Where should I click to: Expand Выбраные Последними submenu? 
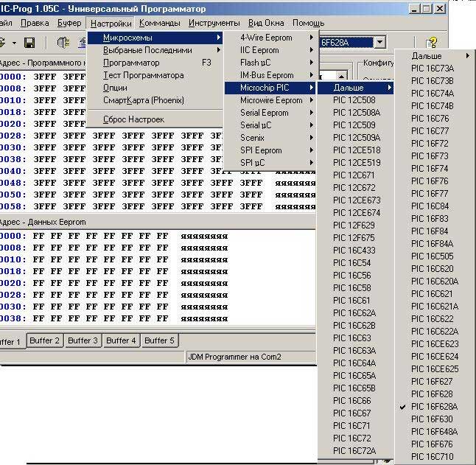tap(155, 50)
